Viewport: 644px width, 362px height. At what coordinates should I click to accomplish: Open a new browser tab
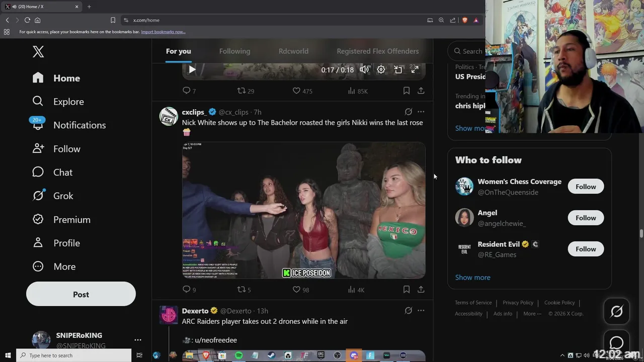pyautogui.click(x=89, y=7)
